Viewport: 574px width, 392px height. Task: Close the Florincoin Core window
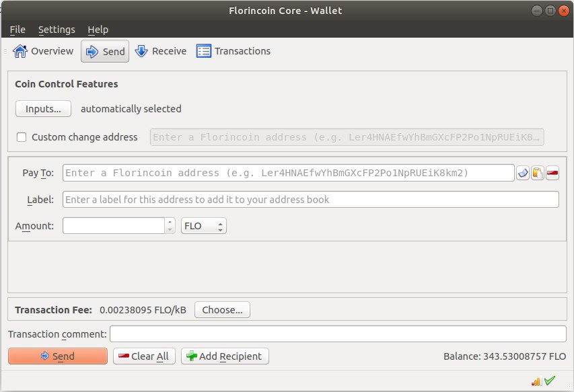[564, 11]
